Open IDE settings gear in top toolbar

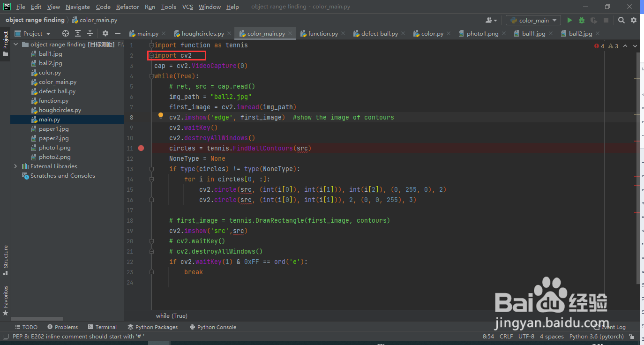click(x=634, y=20)
